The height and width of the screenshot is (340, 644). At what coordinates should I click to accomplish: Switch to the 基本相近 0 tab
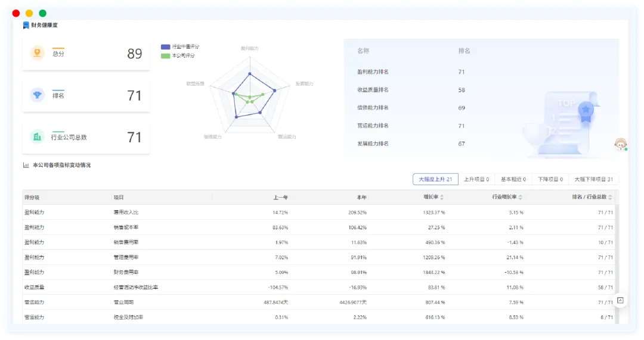[x=513, y=179]
